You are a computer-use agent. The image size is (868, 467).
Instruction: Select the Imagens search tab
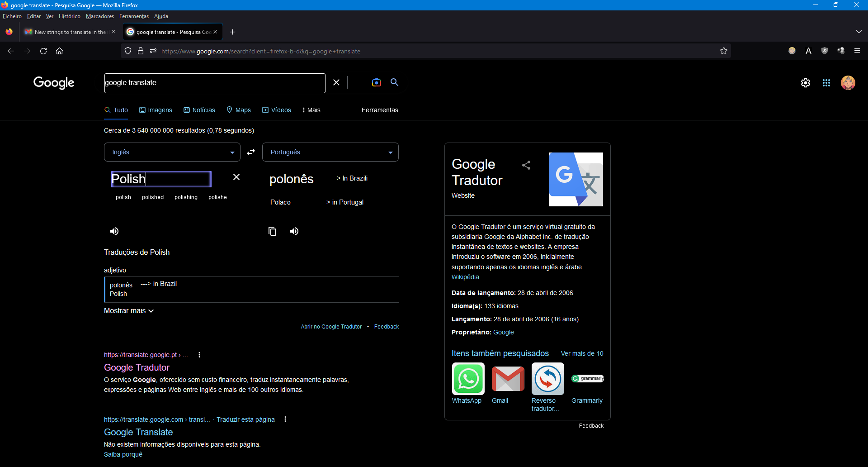click(x=156, y=110)
